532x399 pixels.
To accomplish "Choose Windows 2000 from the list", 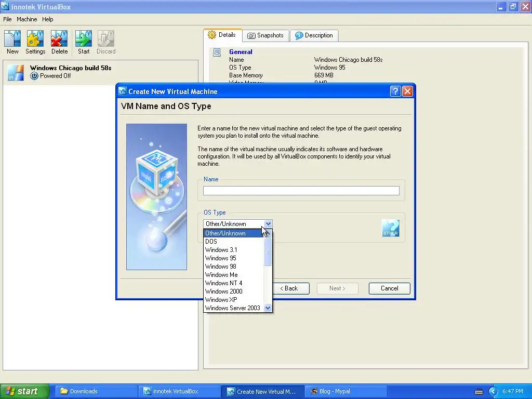I will [x=233, y=291].
